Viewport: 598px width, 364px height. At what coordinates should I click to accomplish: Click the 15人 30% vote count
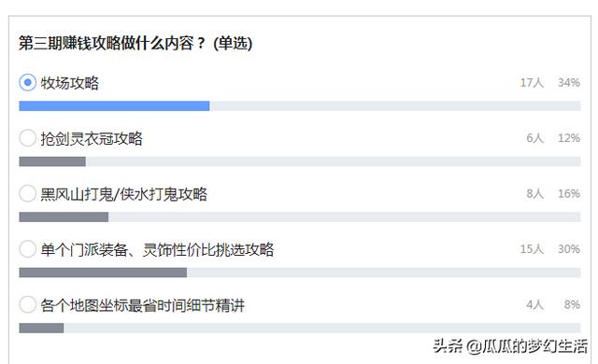coord(550,249)
